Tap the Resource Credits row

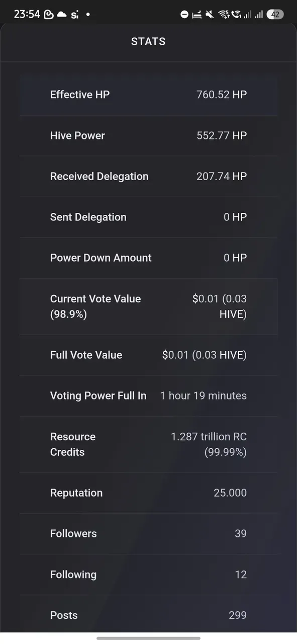148,444
